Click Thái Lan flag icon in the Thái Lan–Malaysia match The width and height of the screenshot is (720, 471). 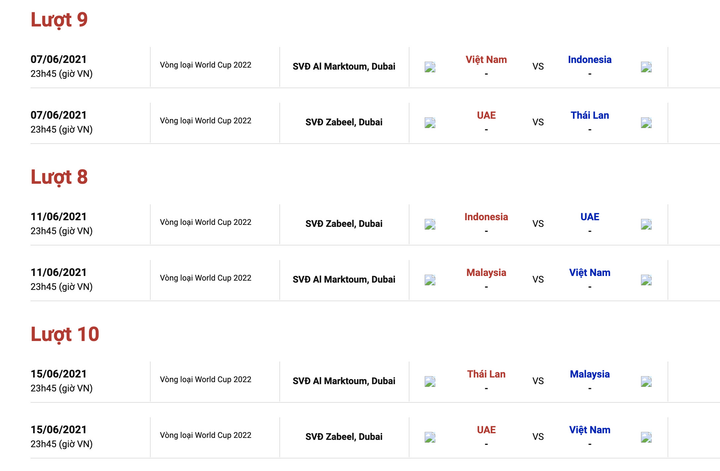click(430, 381)
